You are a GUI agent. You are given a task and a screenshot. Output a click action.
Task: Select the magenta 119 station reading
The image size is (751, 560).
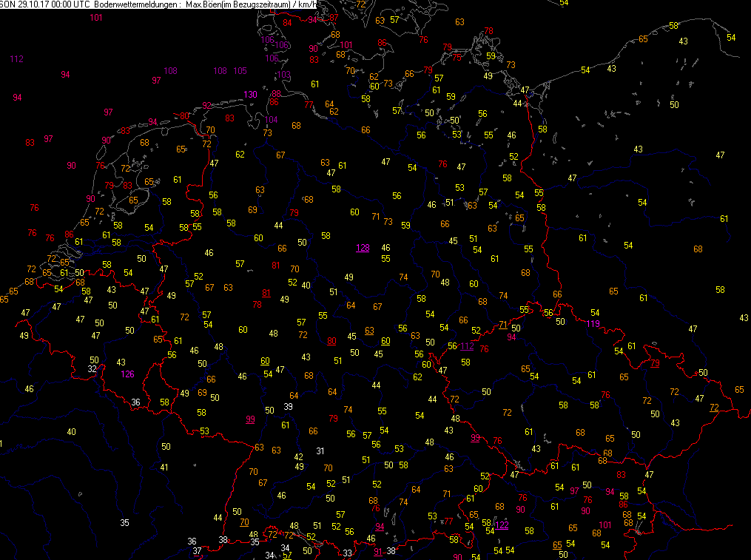(593, 324)
